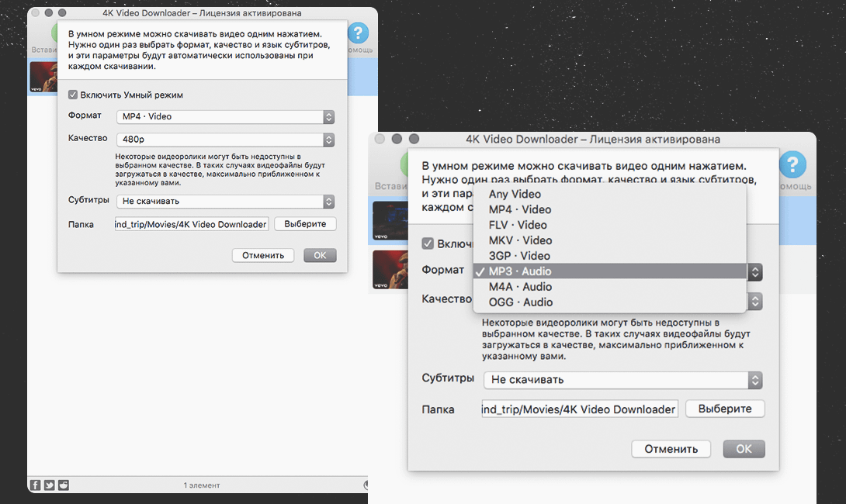Select the checked MP3 · Audio option
Viewport: 846px width, 504px height.
pyautogui.click(x=610, y=271)
